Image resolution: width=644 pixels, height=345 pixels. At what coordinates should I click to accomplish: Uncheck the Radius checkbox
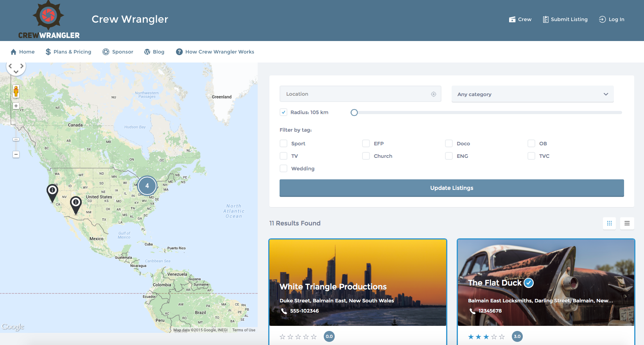[x=283, y=112]
